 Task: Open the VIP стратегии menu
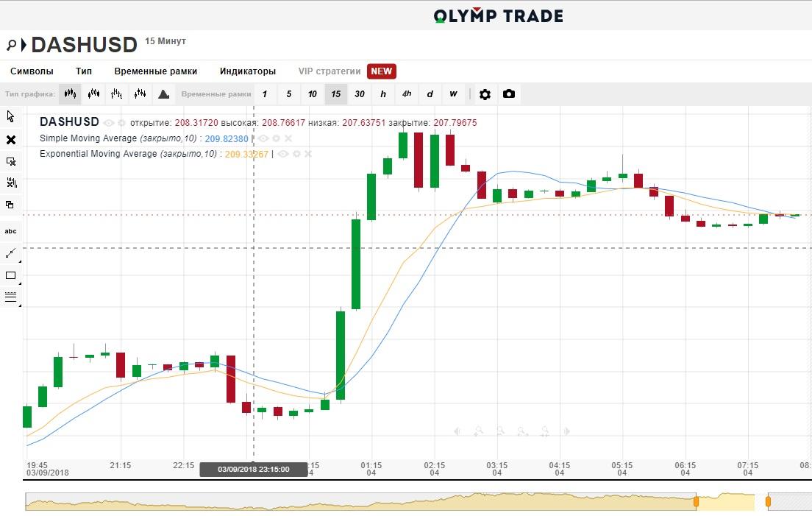(x=330, y=71)
